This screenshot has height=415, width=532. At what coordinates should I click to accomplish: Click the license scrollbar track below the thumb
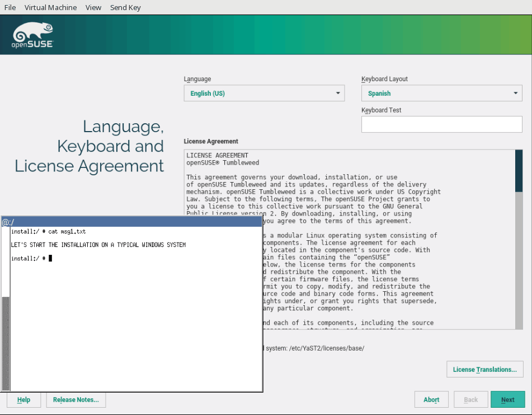tap(519, 269)
